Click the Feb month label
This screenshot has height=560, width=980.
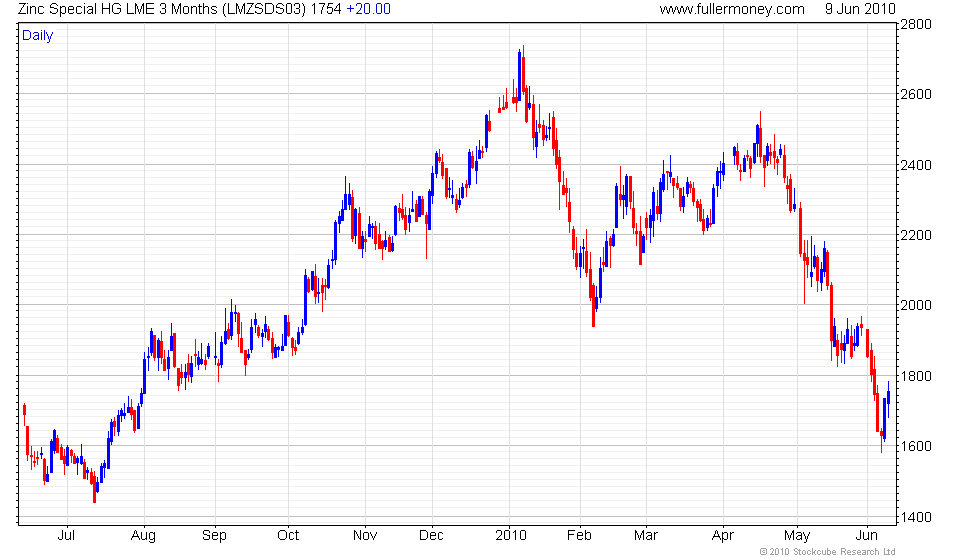pyautogui.click(x=579, y=536)
